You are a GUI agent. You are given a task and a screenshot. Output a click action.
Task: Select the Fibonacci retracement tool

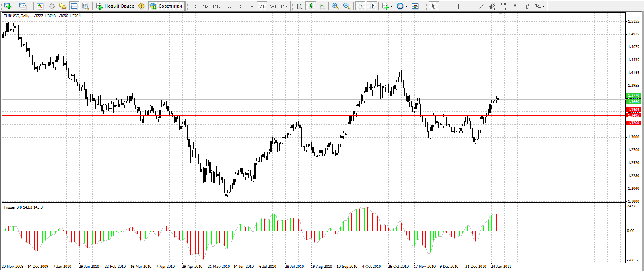[504, 6]
